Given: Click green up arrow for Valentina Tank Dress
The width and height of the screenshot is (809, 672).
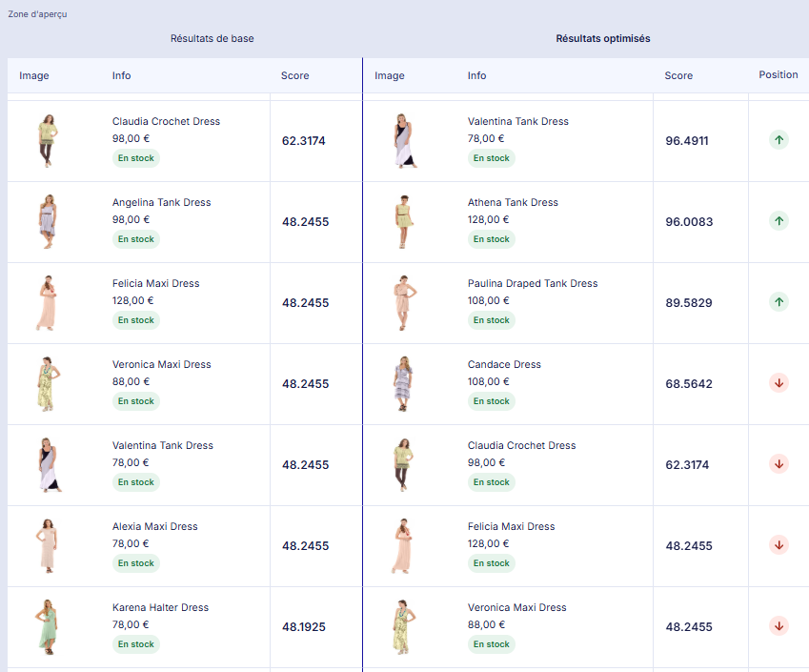Looking at the screenshot, I should tap(779, 140).
